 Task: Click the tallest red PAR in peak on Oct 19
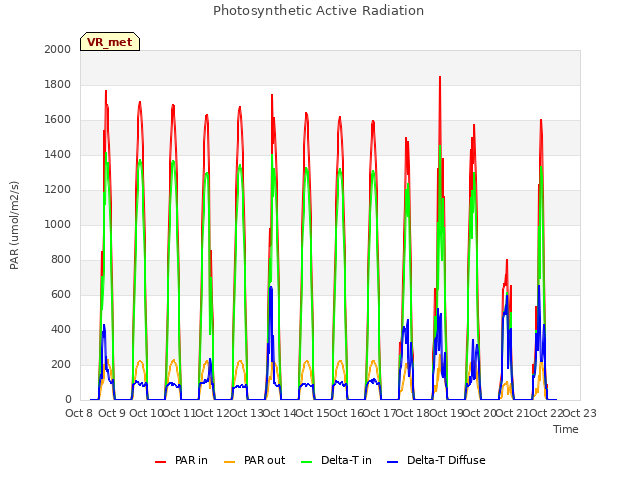coord(440,77)
